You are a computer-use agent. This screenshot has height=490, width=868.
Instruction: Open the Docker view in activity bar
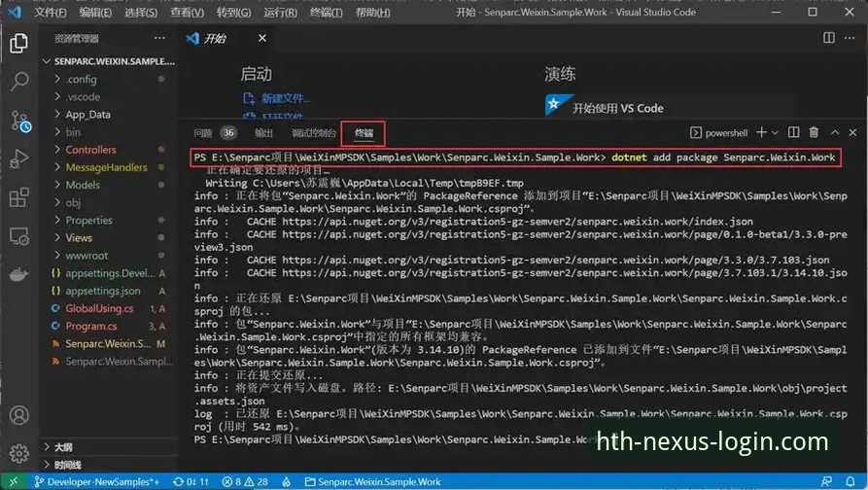(18, 274)
